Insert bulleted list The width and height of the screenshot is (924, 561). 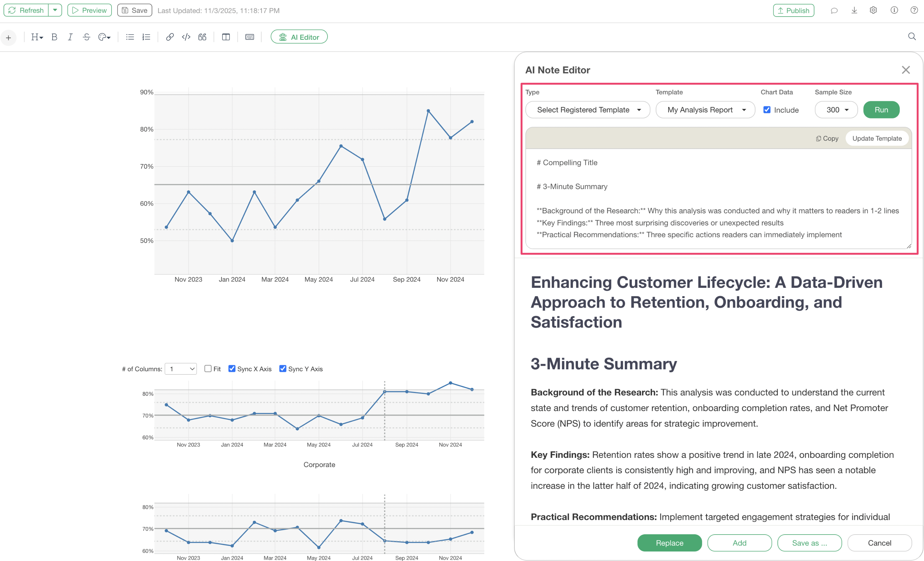pos(130,37)
